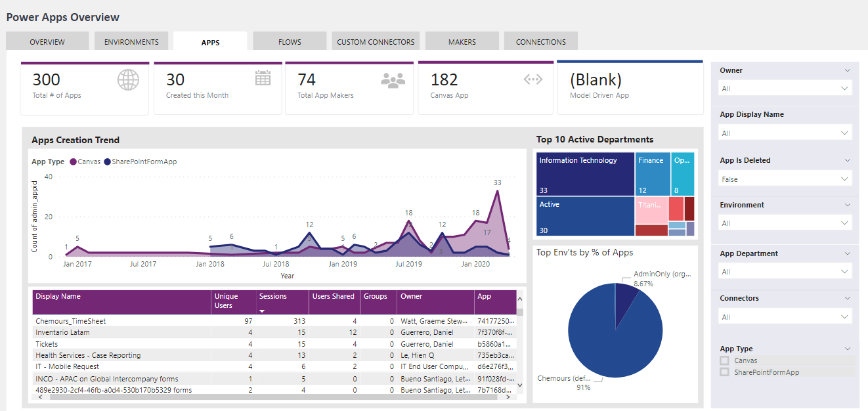The height and width of the screenshot is (411, 868).
Task: Tick the SharePointFormApp checkbox
Action: [724, 372]
